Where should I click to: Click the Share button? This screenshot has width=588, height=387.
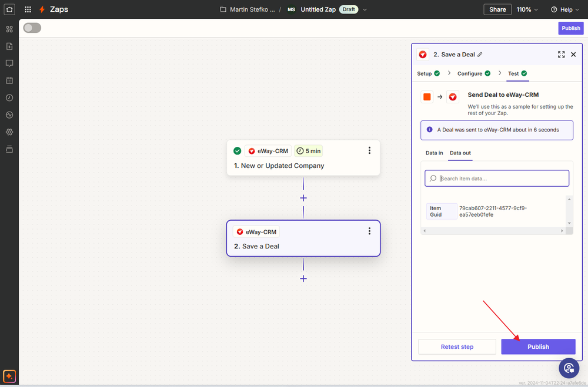[497, 9]
